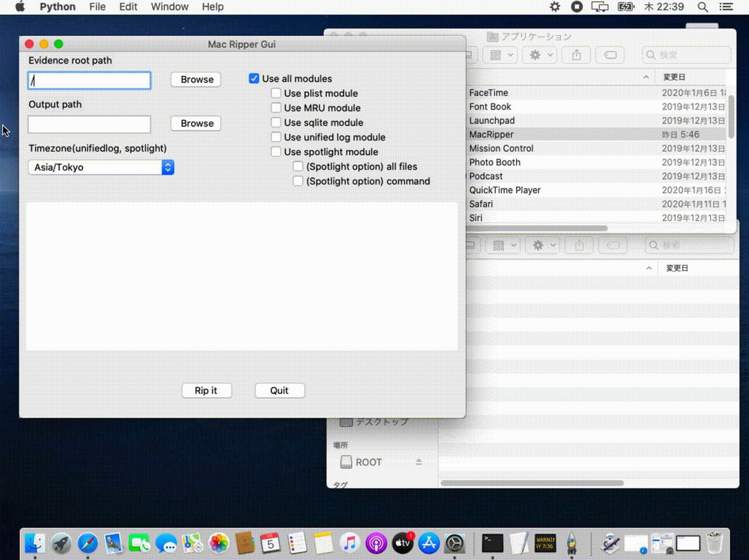749x560 pixels.
Task: Click the Quit button
Action: pos(279,390)
